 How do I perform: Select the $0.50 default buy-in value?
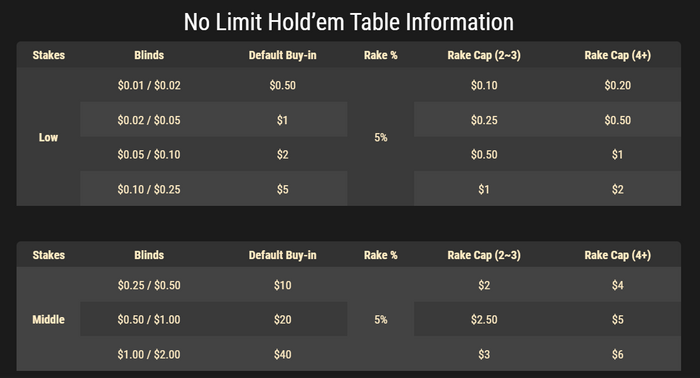click(283, 85)
